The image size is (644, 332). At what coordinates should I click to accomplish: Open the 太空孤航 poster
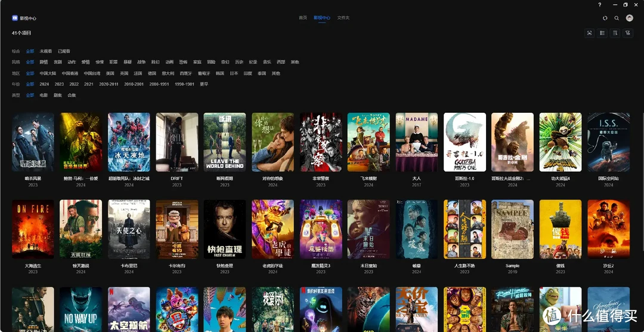(129, 309)
